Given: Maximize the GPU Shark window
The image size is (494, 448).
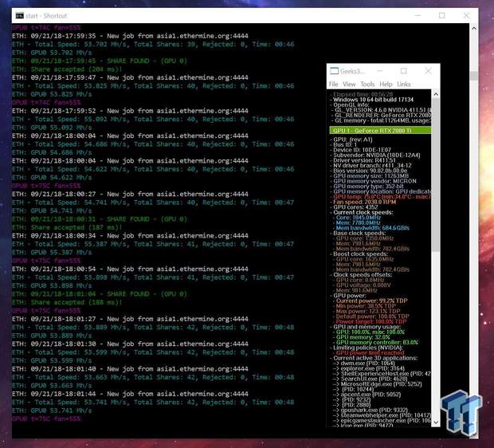Looking at the screenshot, I should click(x=404, y=71).
